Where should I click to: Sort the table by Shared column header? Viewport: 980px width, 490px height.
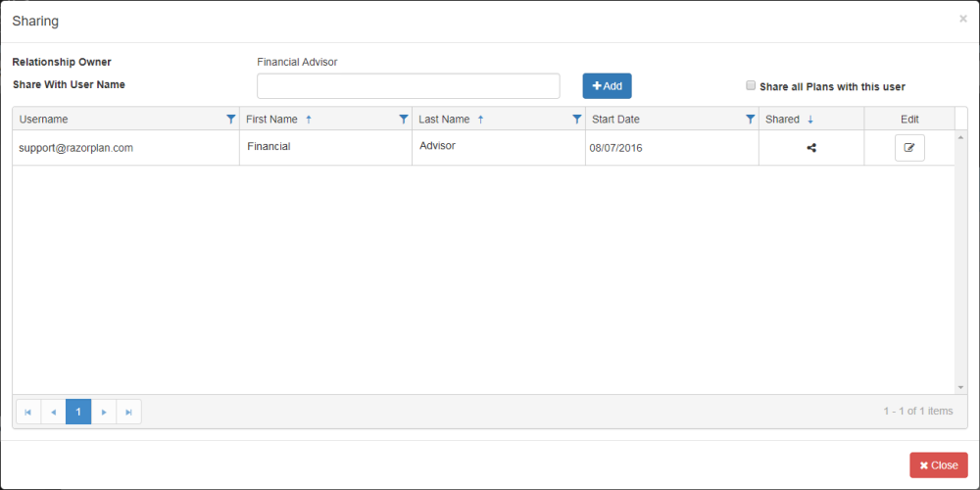coord(782,120)
